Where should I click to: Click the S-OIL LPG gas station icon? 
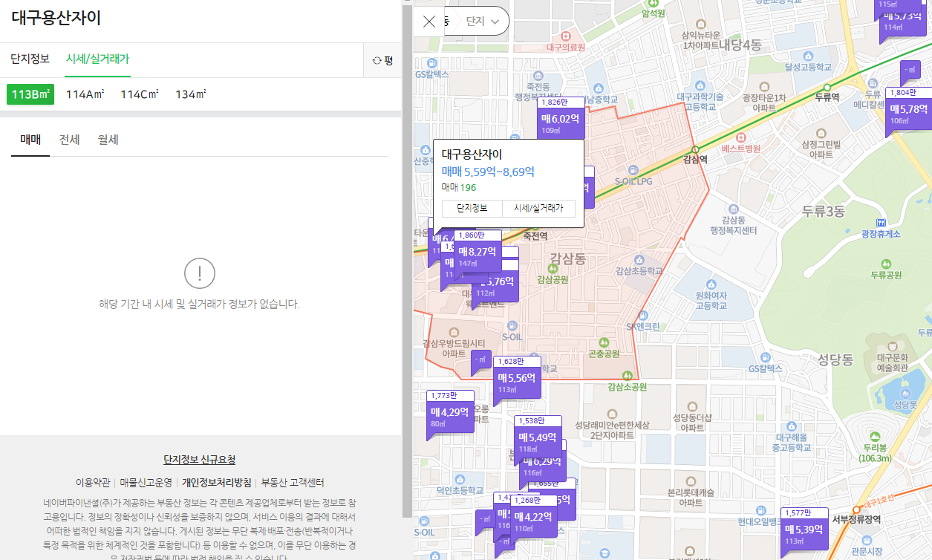[633, 169]
